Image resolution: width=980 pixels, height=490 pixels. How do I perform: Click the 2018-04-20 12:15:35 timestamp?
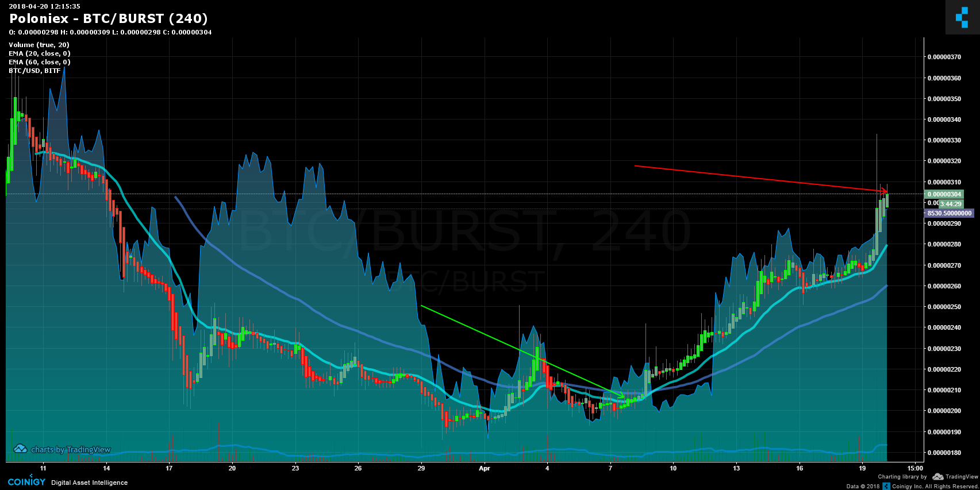click(44, 6)
